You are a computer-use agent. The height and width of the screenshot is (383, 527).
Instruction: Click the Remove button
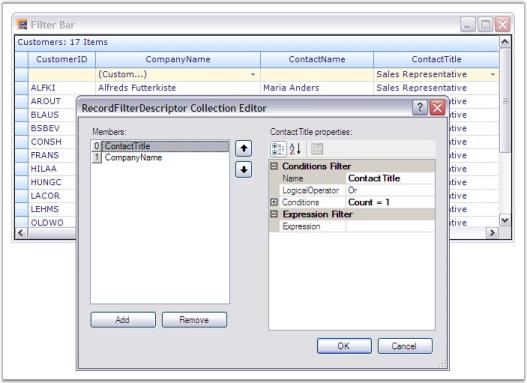point(194,320)
